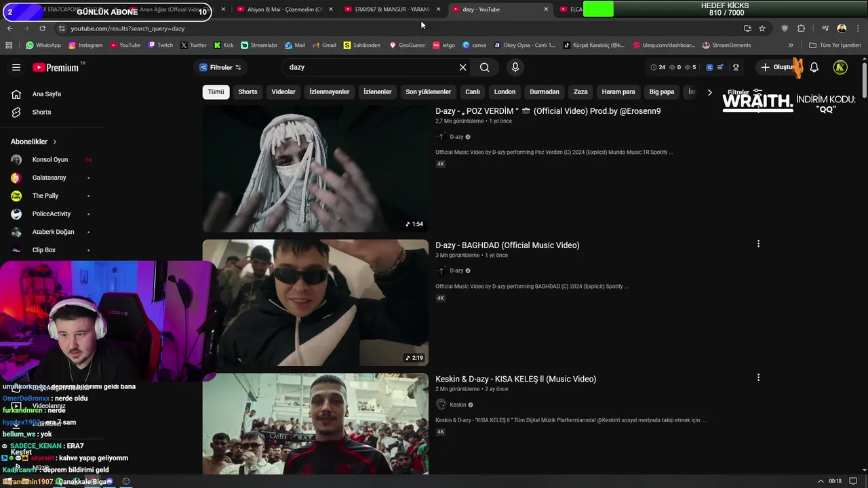Click the magnifier search button
The image size is (868, 488).
(x=484, y=67)
